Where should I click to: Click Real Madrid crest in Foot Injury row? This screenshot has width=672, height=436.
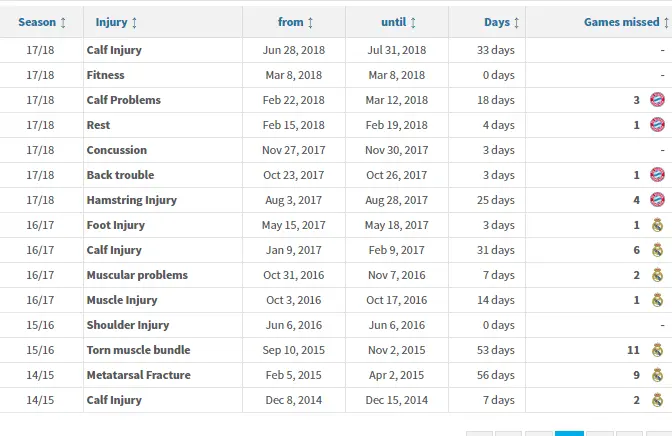657,225
